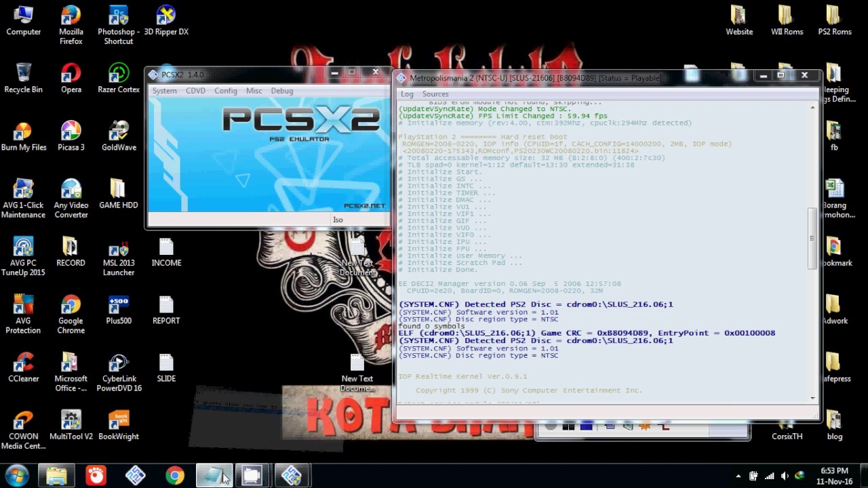
Task: Select the blog folder icon
Action: pos(835,426)
